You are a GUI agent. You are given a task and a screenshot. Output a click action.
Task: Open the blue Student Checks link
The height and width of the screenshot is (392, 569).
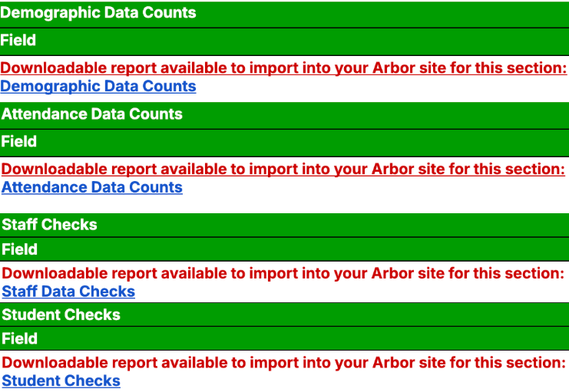click(61, 380)
